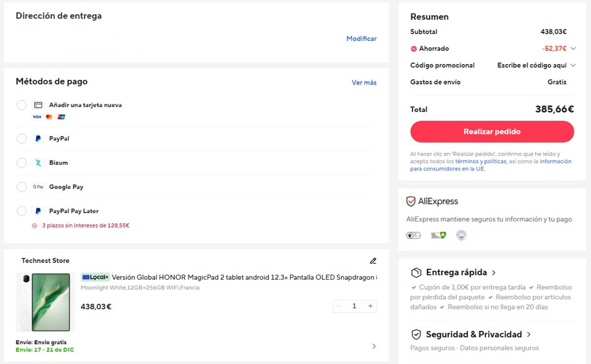Expand the Ahorrado savings details chevron

573,48
